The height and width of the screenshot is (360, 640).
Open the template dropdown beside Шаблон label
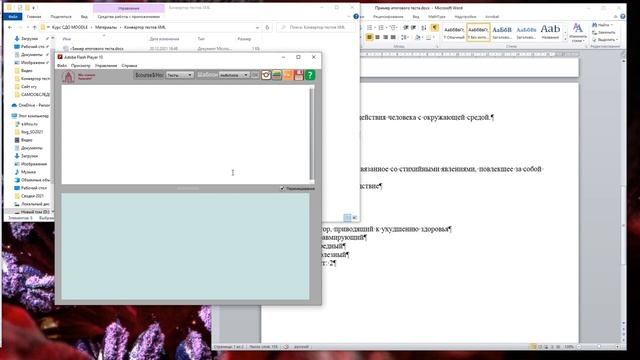click(234, 75)
